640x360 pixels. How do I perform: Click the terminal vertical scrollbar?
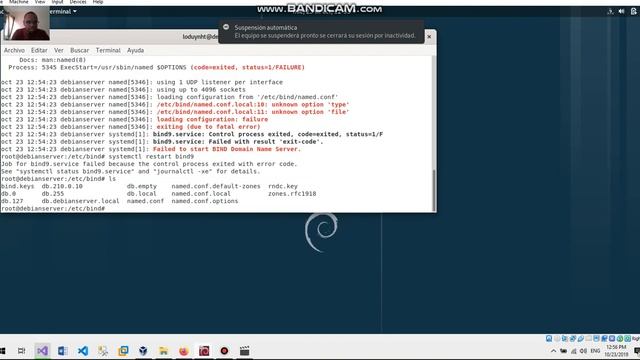coord(434,190)
